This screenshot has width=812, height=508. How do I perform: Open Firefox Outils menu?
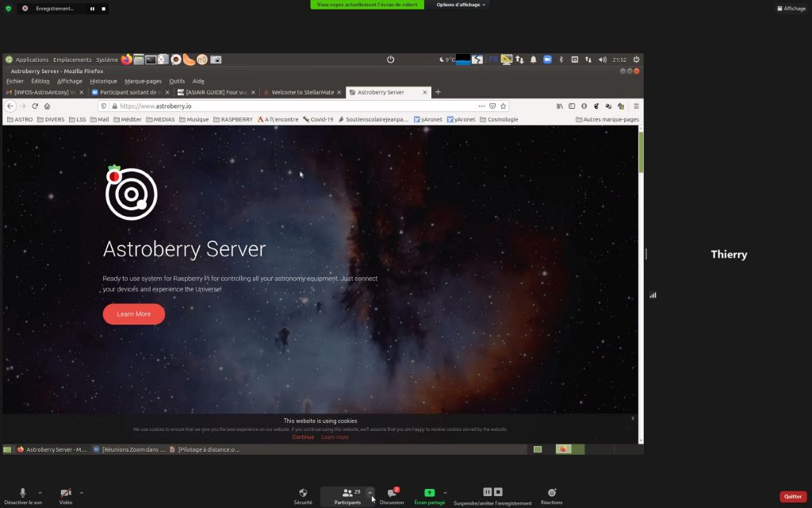pyautogui.click(x=177, y=82)
